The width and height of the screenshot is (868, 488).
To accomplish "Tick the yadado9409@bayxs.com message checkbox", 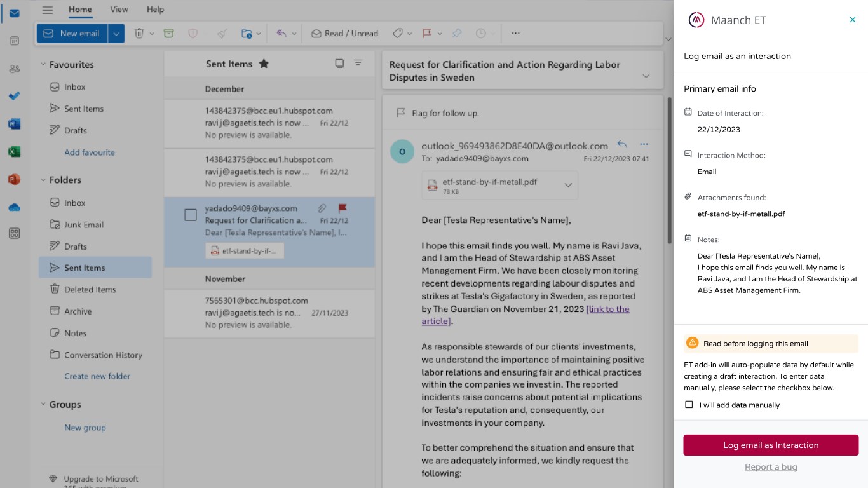I will [191, 215].
